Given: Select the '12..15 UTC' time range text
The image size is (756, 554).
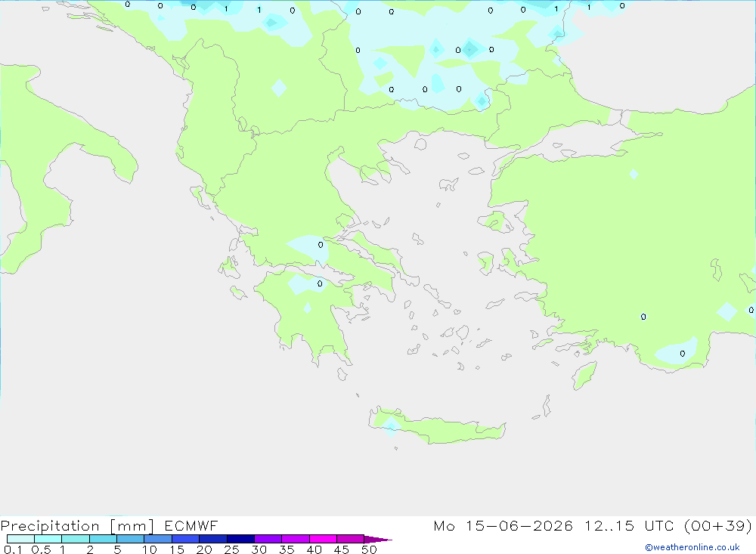Looking at the screenshot, I should coord(629,525).
